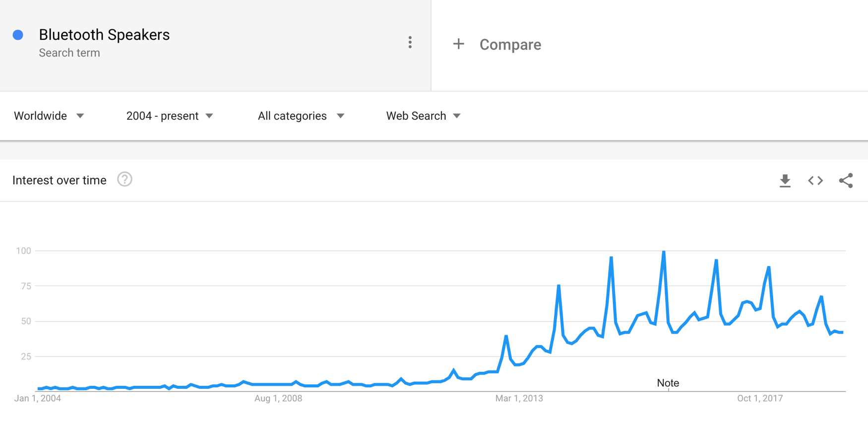868x432 pixels.
Task: Click the plus icon beside Compare
Action: tap(459, 44)
